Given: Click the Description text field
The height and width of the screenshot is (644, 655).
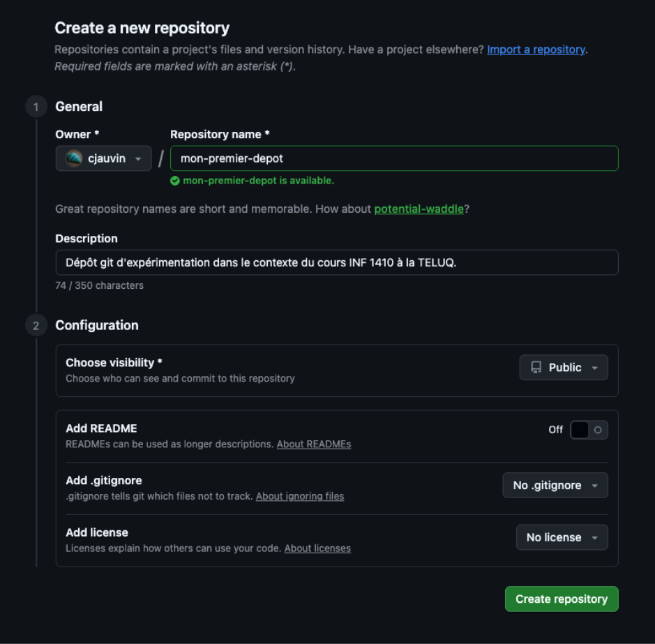Looking at the screenshot, I should tap(337, 262).
